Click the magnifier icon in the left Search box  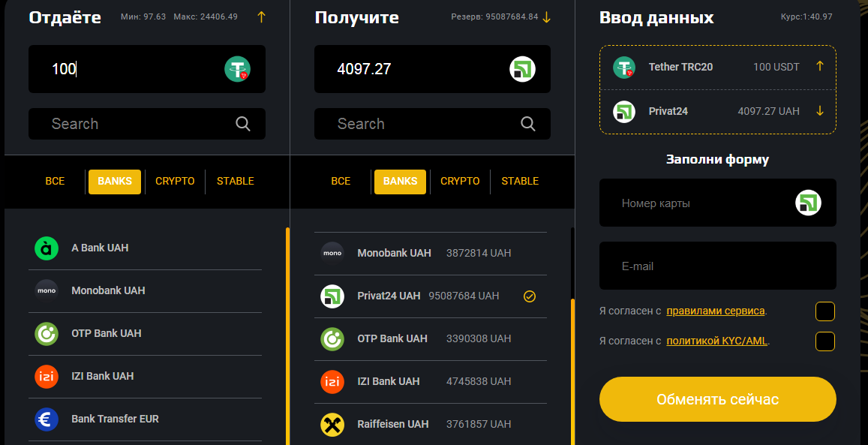(243, 123)
